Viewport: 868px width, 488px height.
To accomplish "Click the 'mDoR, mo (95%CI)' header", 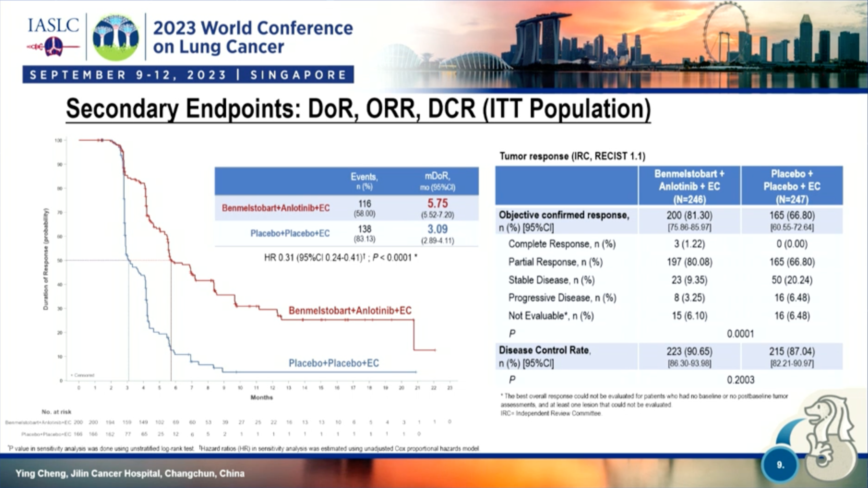I will (437, 181).
